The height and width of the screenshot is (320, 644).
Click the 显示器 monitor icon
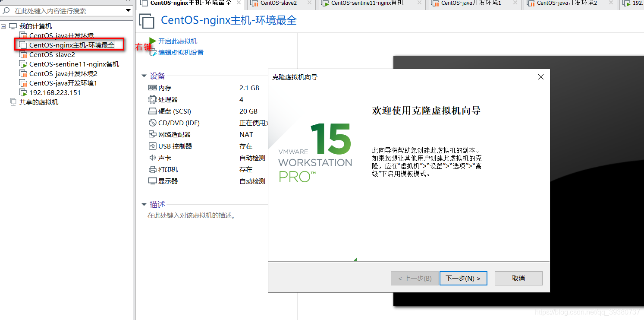[x=152, y=181]
